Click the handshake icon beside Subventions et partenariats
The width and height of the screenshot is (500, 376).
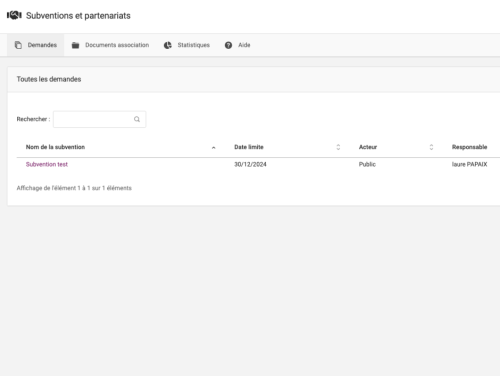click(14, 15)
